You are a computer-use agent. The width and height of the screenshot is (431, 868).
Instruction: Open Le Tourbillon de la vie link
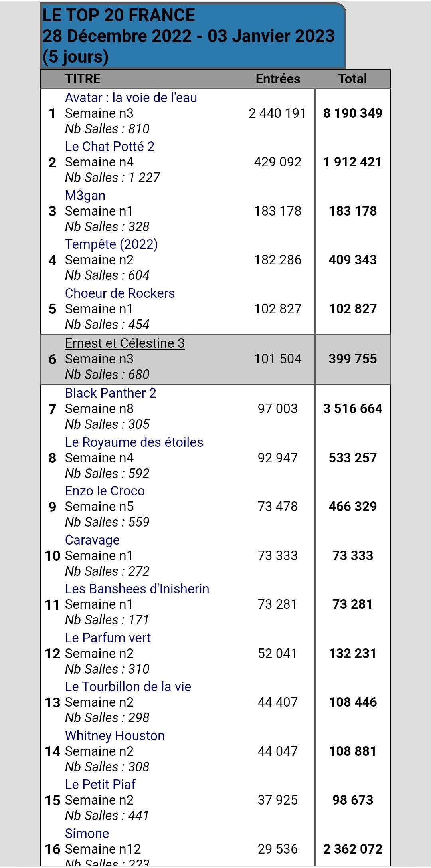[x=128, y=687]
